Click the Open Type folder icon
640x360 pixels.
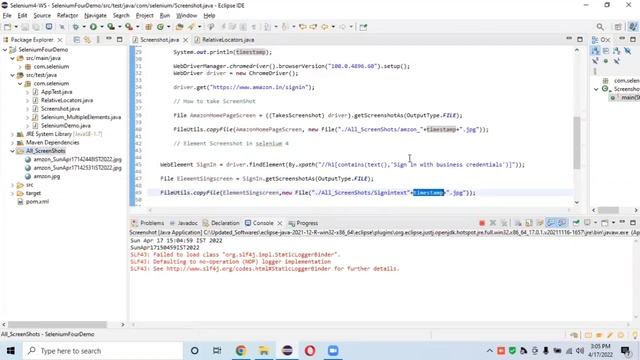click(179, 27)
